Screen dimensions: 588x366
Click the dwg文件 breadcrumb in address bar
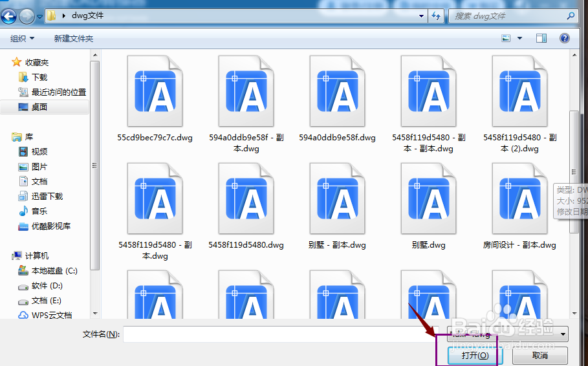88,16
